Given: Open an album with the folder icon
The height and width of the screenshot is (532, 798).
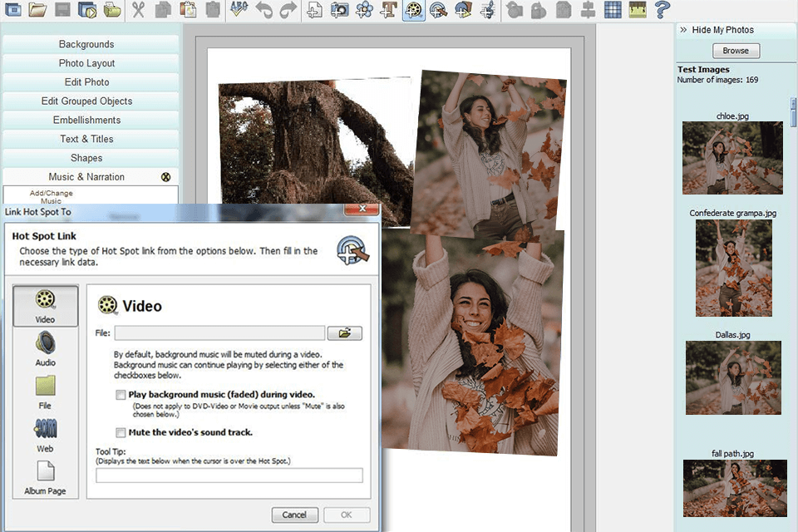Looking at the screenshot, I should tap(37, 9).
